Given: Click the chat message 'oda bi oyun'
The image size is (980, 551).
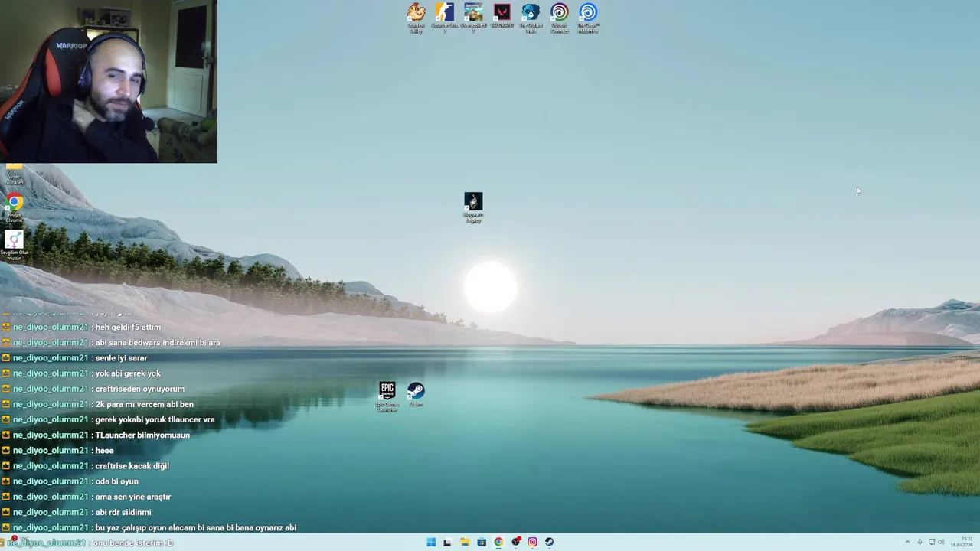Looking at the screenshot, I should [x=116, y=481].
